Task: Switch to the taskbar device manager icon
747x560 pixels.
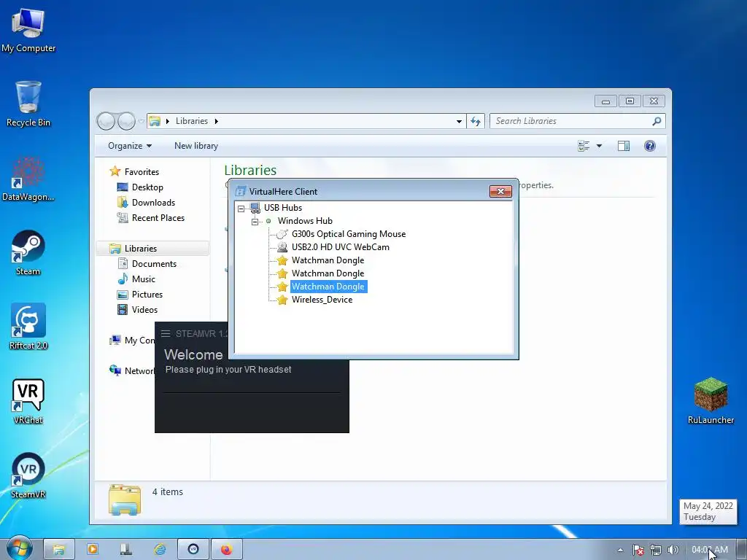Action: [x=125, y=550]
